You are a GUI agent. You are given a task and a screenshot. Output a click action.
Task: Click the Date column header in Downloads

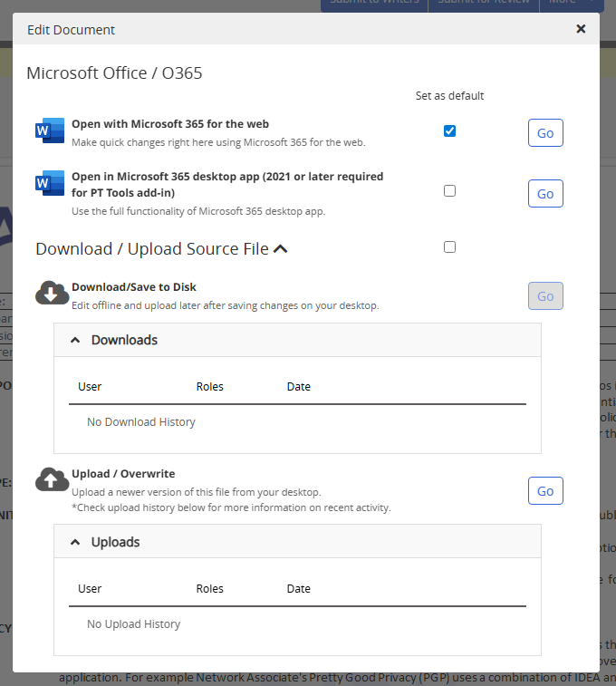[299, 387]
